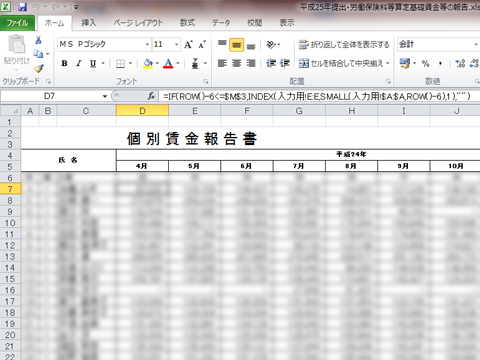The height and width of the screenshot is (360, 480).
Task: Click the 4月 header cell
Action: coord(142,166)
